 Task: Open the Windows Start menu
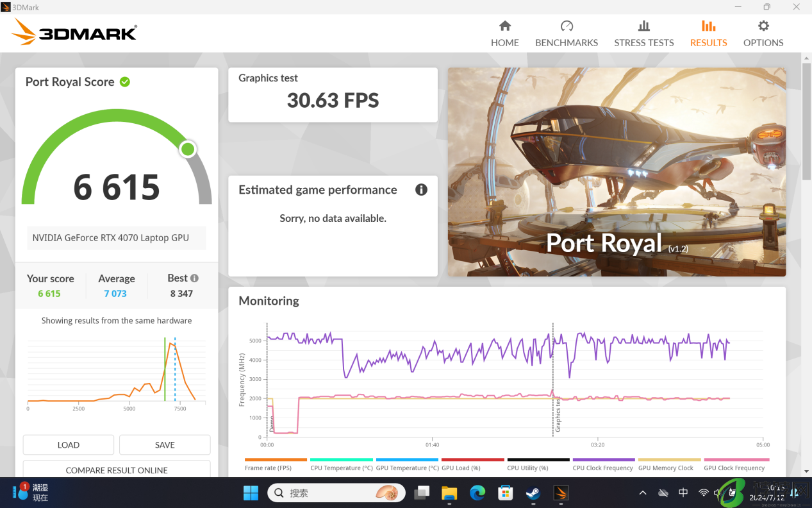tap(251, 493)
